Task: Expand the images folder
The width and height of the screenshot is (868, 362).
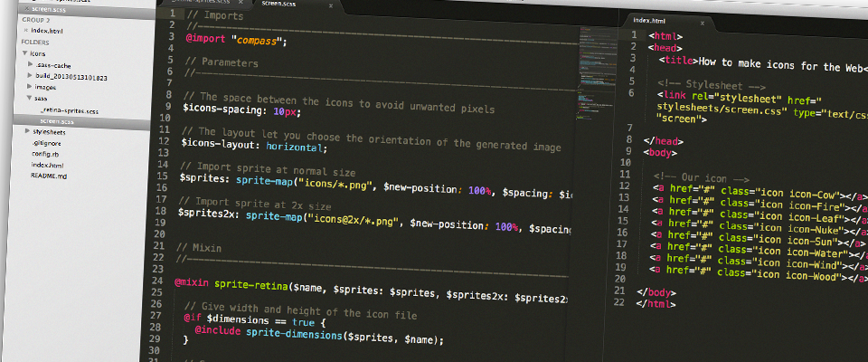Action: (x=29, y=89)
